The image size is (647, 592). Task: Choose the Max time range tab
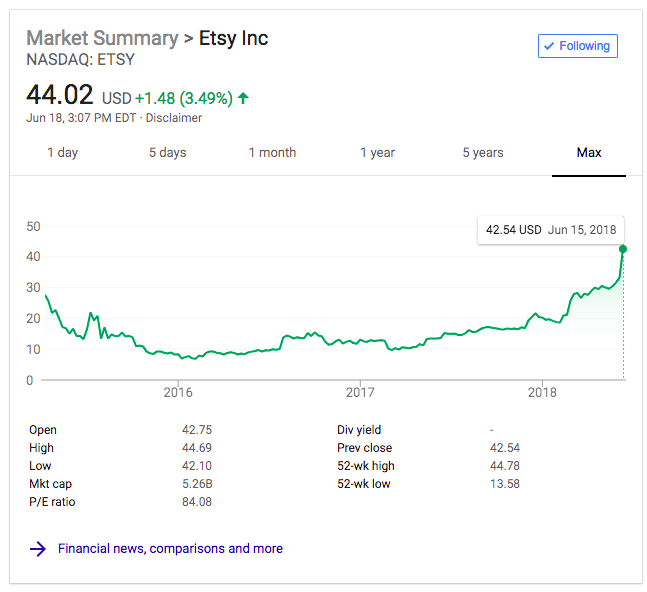click(589, 153)
